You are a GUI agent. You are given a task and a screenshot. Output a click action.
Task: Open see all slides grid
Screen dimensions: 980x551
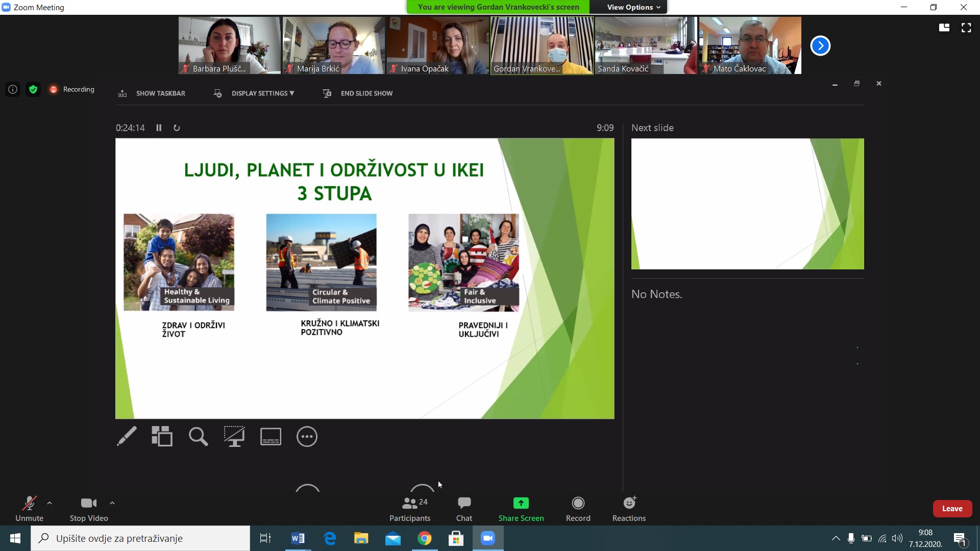pos(162,436)
